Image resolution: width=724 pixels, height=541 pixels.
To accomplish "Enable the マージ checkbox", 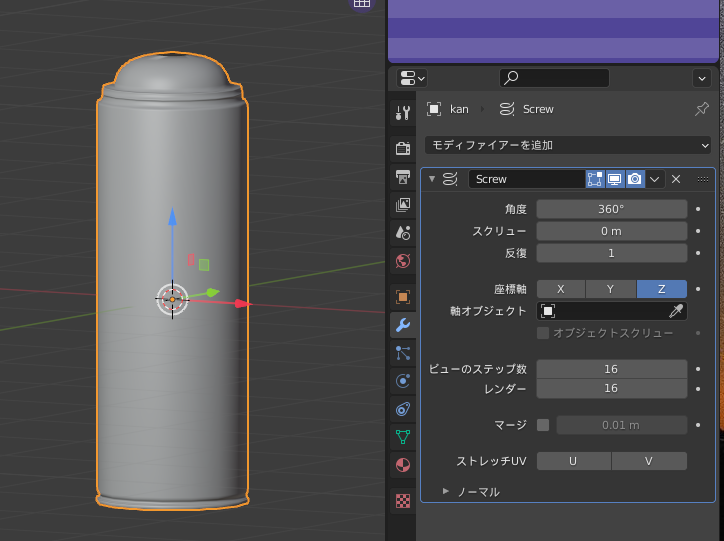I will tap(543, 425).
